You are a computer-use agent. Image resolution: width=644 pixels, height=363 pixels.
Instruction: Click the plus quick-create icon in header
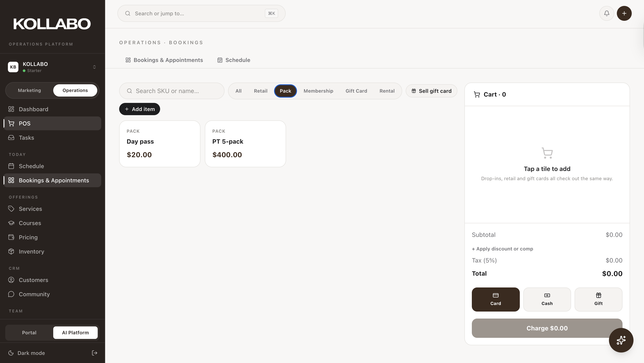(624, 13)
